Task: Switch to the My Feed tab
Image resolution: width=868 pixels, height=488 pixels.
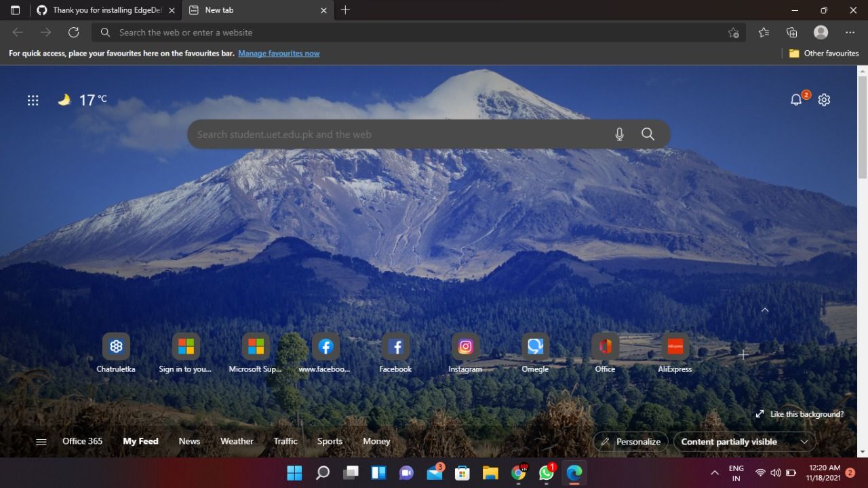Action: point(140,441)
